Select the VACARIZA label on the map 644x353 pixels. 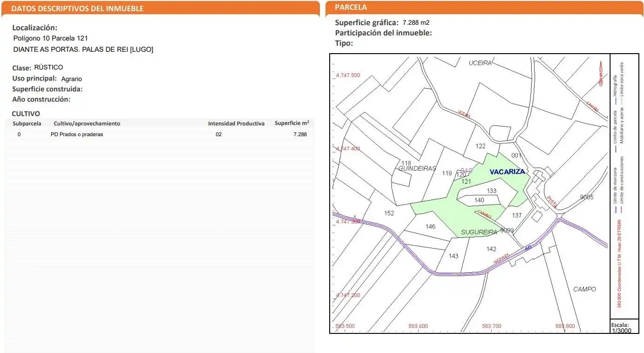507,172
